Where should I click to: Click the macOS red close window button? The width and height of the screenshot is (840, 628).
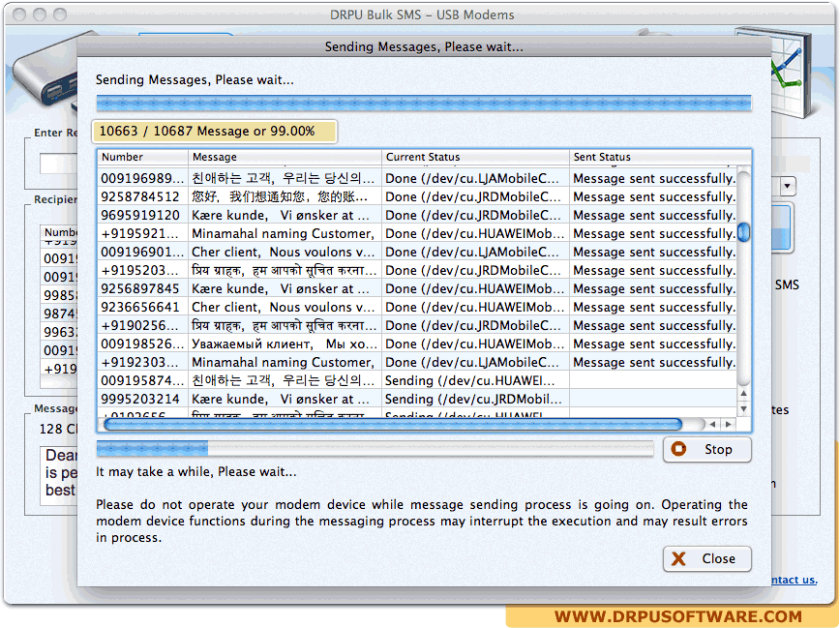pos(19,15)
